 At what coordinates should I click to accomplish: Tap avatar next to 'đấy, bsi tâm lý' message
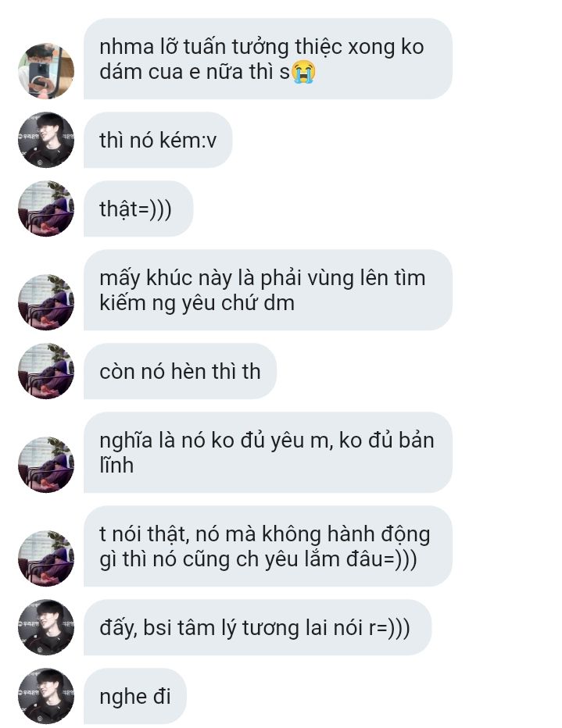46,627
